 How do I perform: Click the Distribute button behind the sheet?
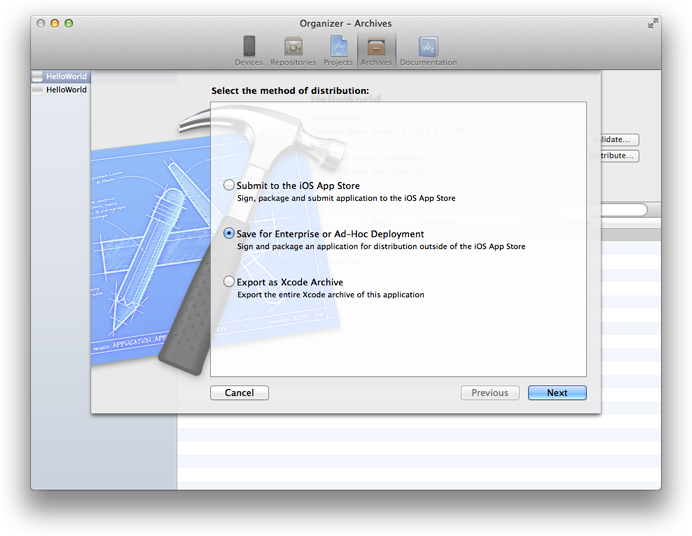tap(620, 156)
